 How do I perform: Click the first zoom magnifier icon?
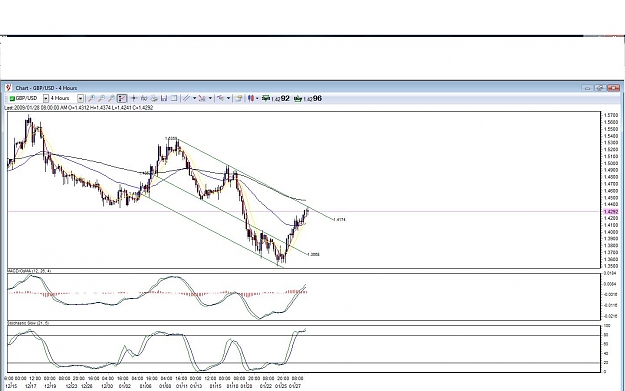tap(91, 98)
